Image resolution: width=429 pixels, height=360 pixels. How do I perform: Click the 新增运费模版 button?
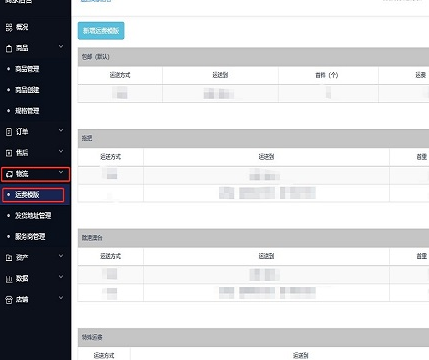click(x=101, y=31)
